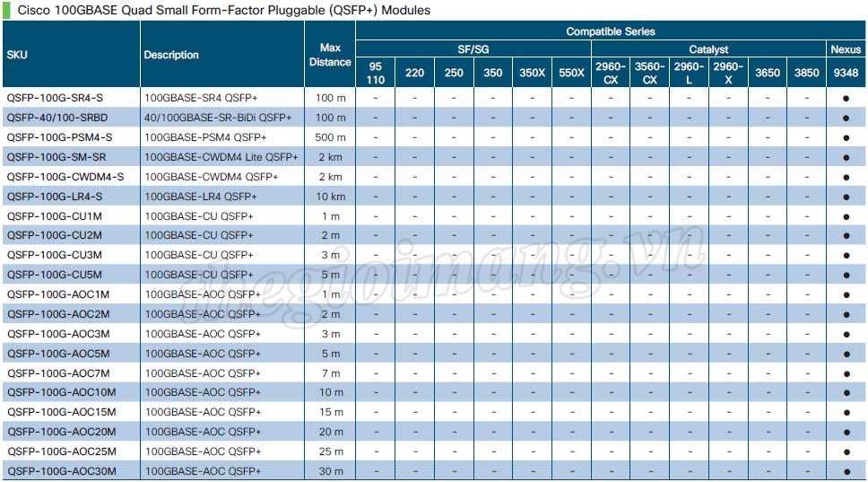Click the 550X column header
868x482 pixels.
(571, 73)
